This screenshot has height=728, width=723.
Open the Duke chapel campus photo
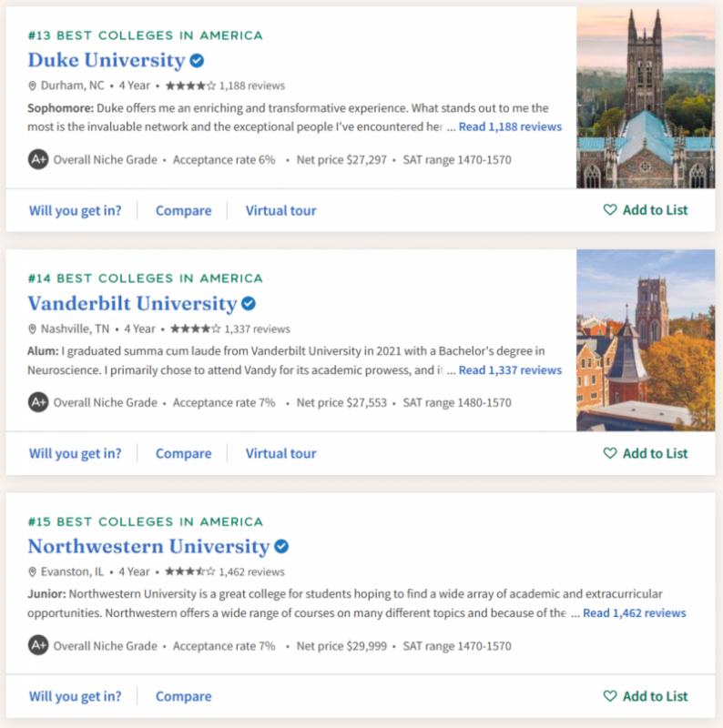646,97
